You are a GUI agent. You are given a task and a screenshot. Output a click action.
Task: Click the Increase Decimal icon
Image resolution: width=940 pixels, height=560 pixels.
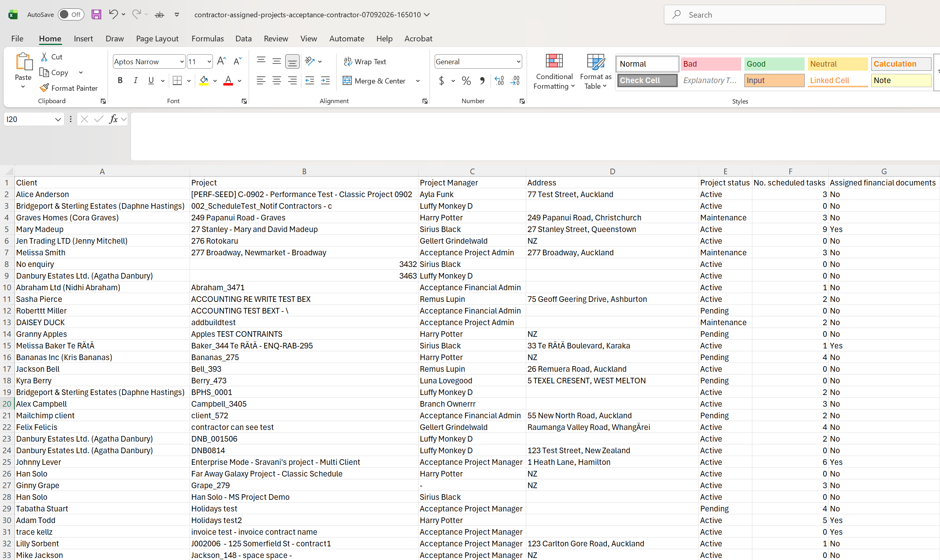(499, 81)
